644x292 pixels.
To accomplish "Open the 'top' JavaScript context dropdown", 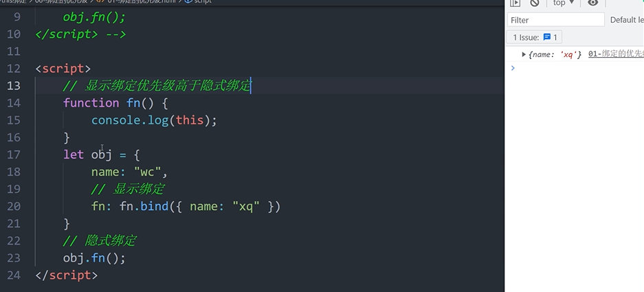I will [564, 3].
